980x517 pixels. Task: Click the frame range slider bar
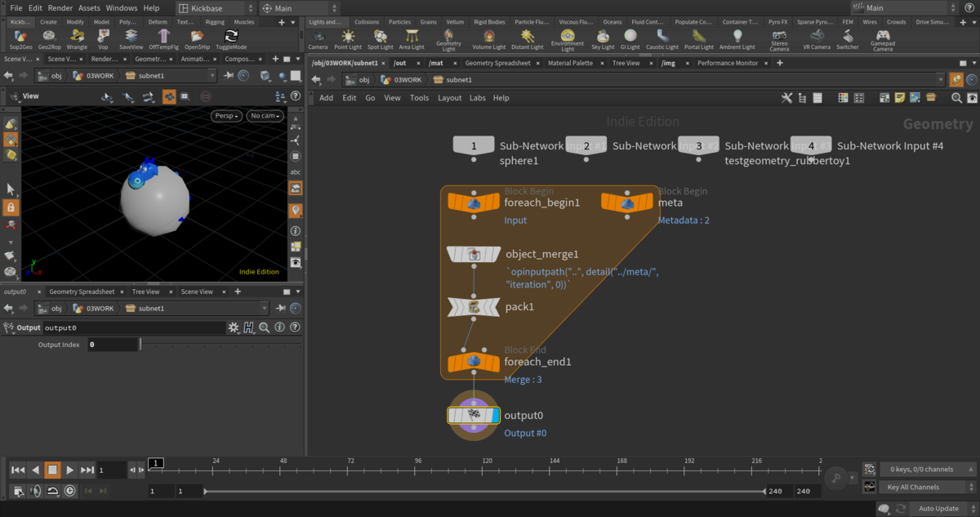484,492
